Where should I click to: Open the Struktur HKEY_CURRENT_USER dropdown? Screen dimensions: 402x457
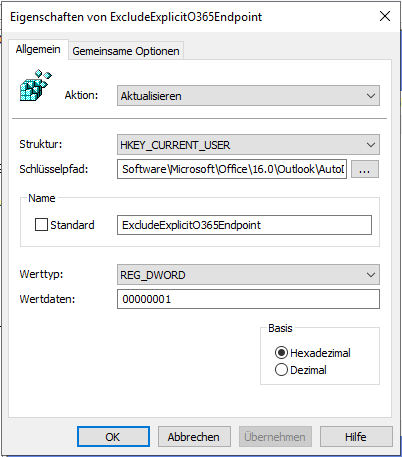248,145
